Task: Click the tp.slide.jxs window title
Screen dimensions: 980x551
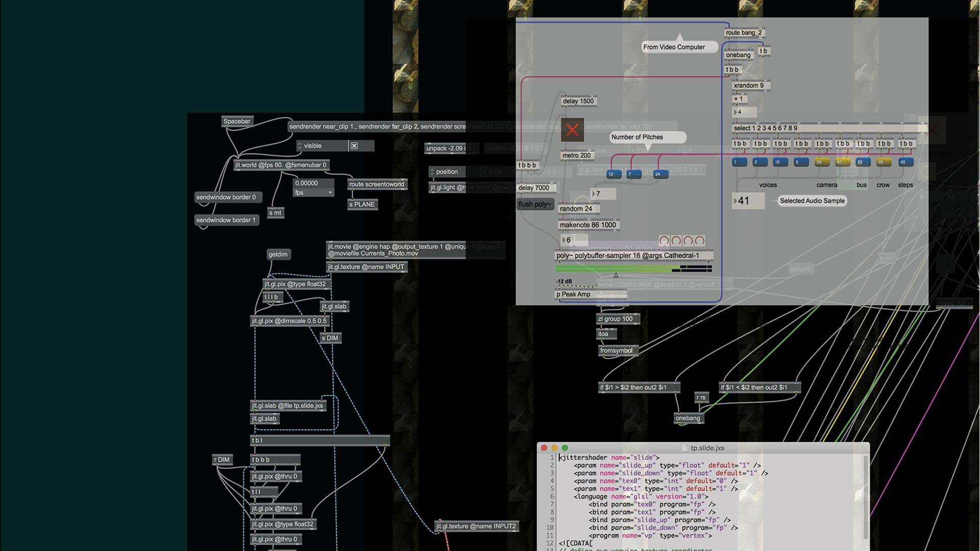Action: [707, 448]
